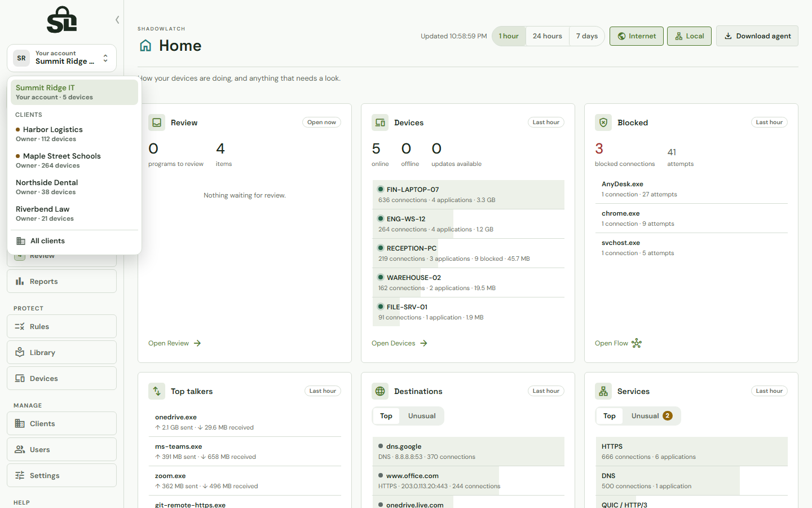Open the onedrive.exe top talker row

point(245,422)
